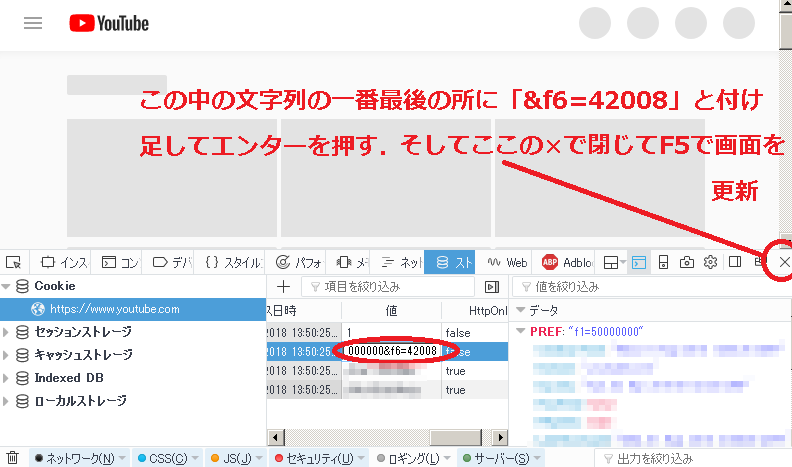
Task: Open the CSS(C) filter dropdown arrow
Action: coord(195,458)
